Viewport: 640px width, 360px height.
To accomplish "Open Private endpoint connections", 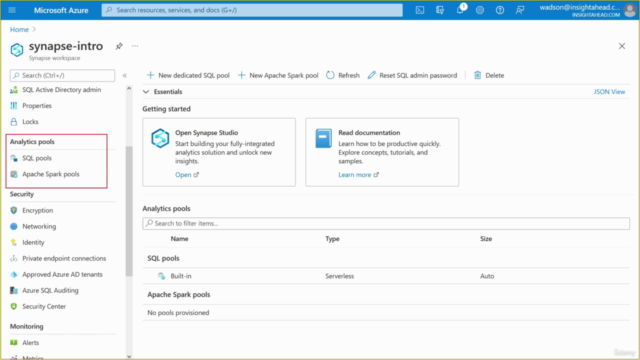I will pyautogui.click(x=64, y=258).
